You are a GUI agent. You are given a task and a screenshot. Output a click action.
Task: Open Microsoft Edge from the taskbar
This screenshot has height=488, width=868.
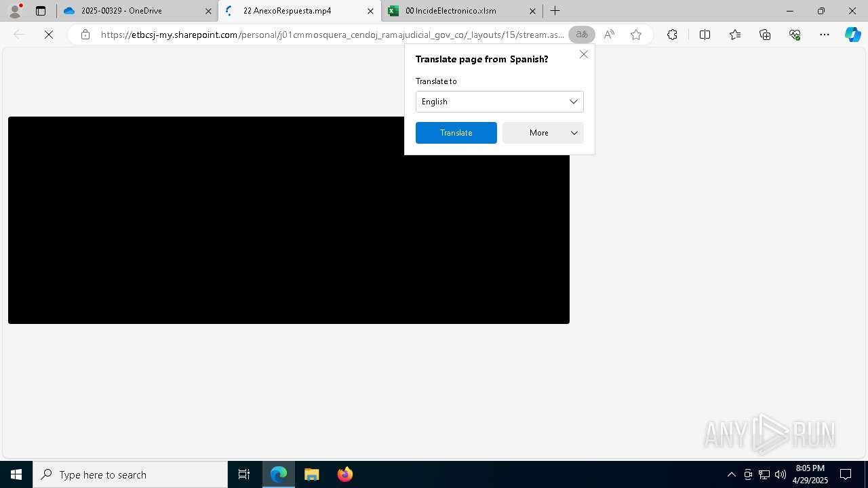point(279,474)
